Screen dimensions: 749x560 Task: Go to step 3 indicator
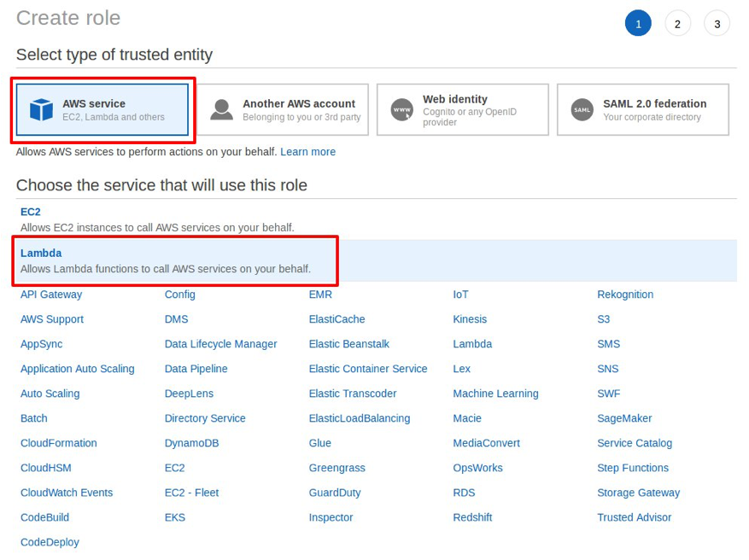pos(717,23)
